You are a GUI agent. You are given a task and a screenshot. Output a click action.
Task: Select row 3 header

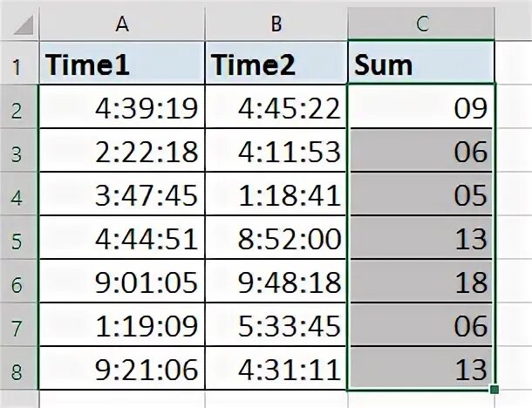[x=18, y=151]
